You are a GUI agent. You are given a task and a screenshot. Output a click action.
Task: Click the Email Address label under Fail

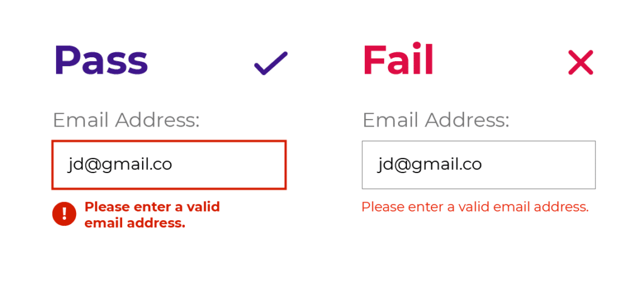tap(436, 120)
